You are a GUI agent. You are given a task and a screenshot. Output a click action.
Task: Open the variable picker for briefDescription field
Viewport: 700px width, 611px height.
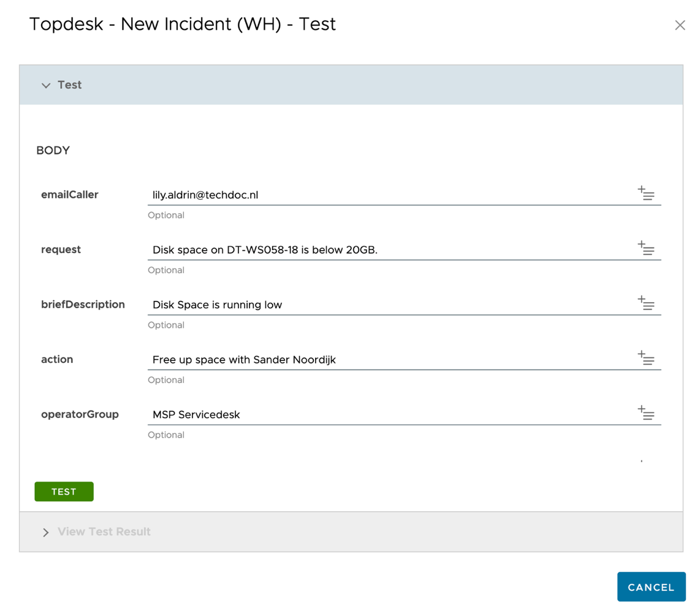647,303
